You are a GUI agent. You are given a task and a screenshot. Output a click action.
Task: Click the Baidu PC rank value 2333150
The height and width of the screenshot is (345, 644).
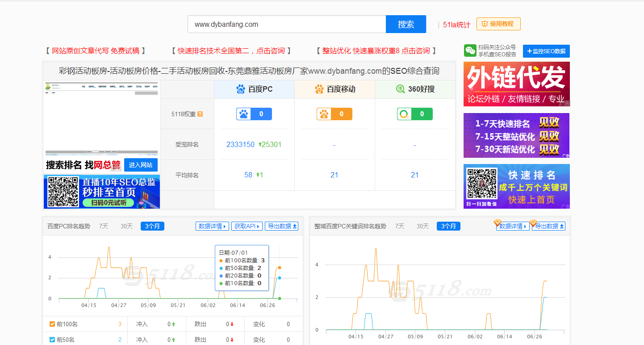(240, 144)
